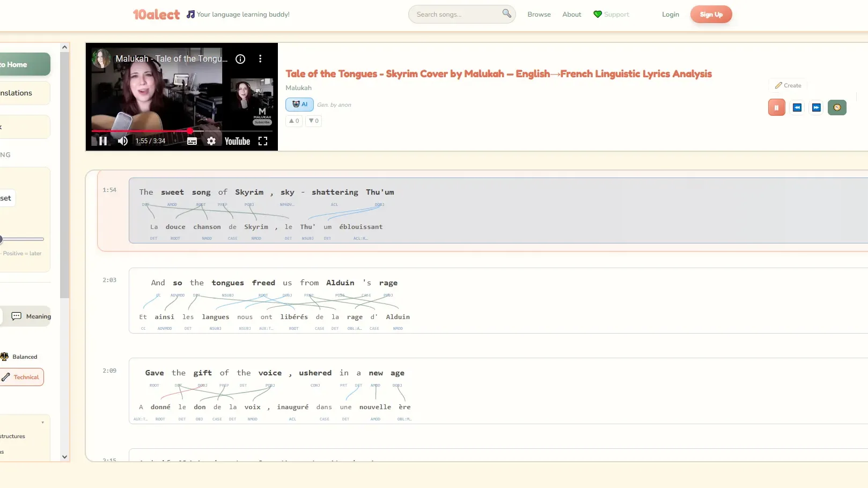The image size is (868, 488).
Task: Click the Sign Up button
Action: [x=711, y=14]
